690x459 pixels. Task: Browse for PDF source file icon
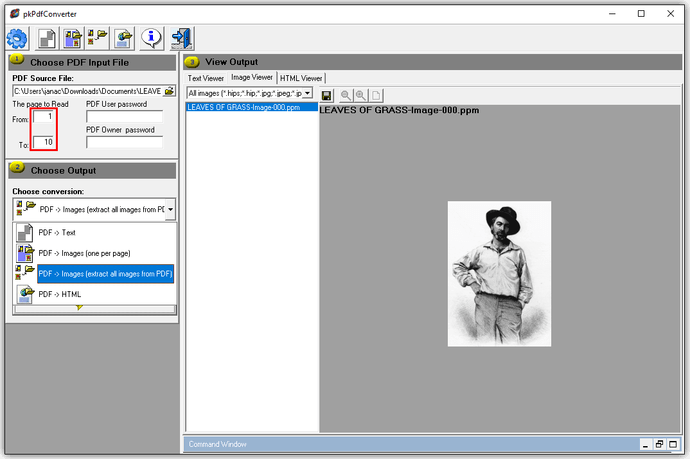[x=169, y=91]
